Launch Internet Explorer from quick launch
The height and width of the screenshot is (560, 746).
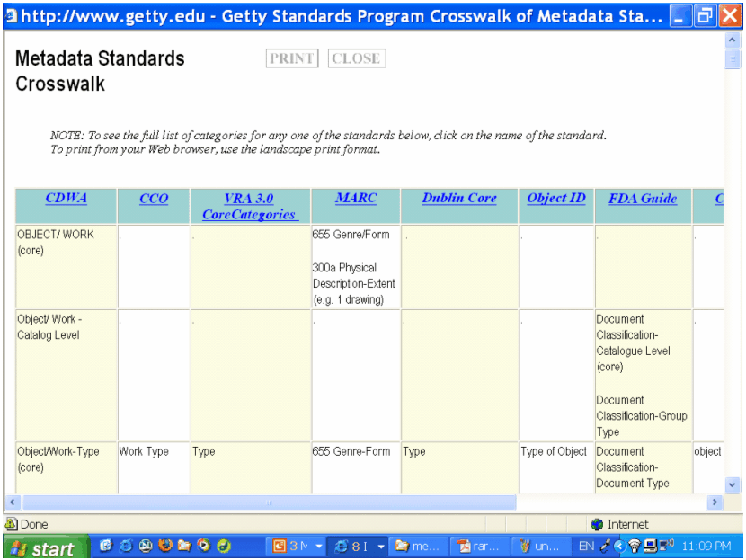(x=126, y=546)
